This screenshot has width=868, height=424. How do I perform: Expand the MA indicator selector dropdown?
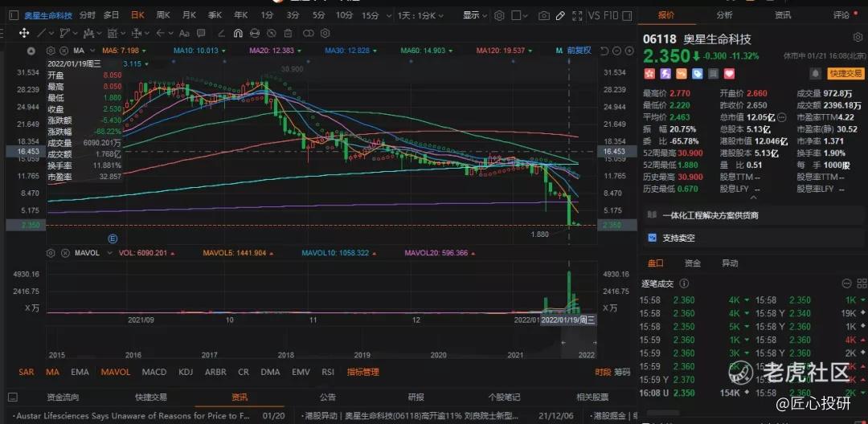[93, 51]
